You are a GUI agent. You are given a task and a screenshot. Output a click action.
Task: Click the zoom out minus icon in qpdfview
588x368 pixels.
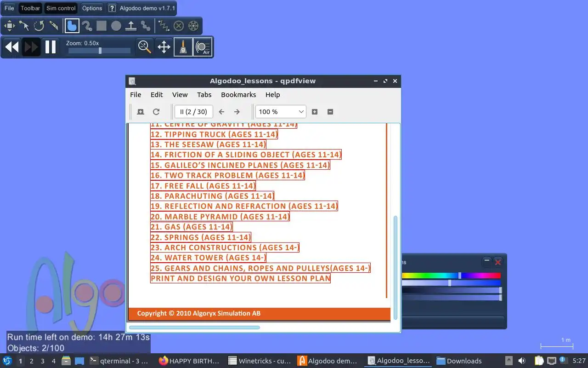330,112
